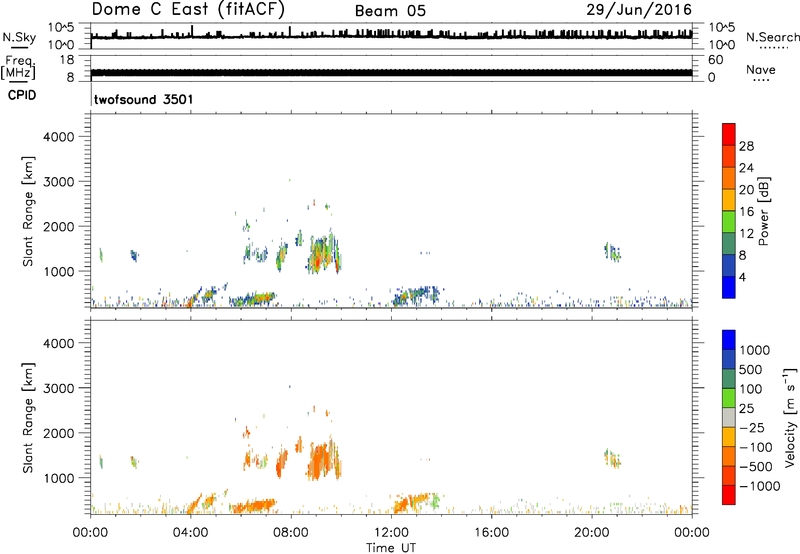Pick the red bottom segment of velocity colorbar
The image size is (800, 554).
point(729,495)
